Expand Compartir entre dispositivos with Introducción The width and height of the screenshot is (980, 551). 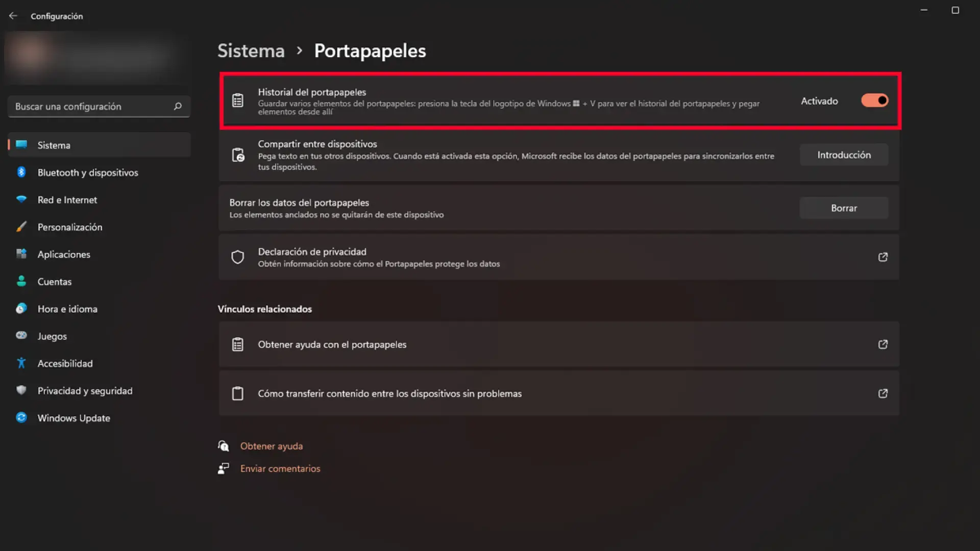[843, 155]
